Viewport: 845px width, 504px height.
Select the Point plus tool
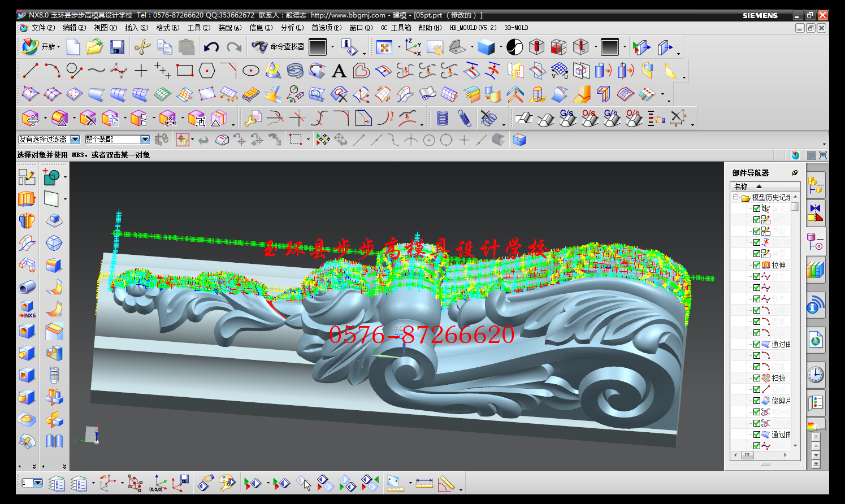point(141,71)
